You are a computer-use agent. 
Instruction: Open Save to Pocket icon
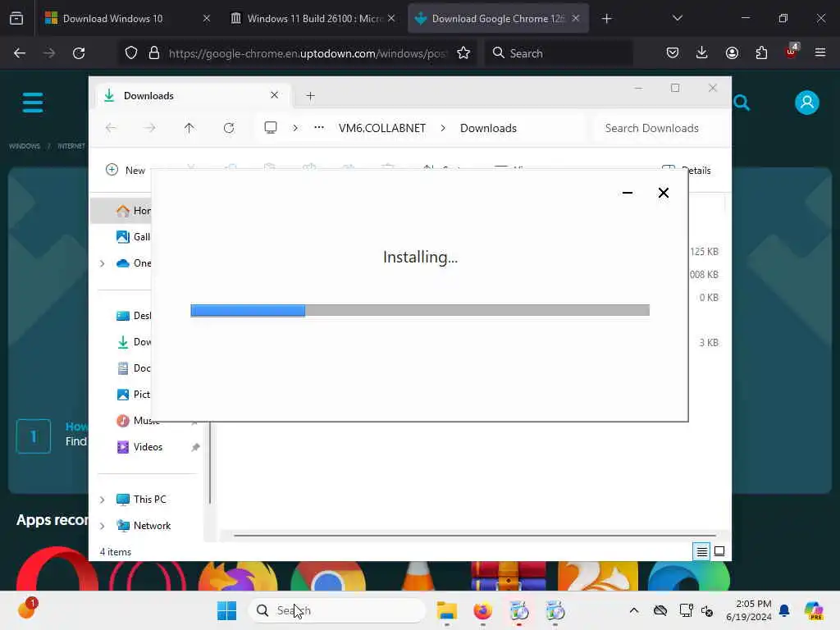tap(673, 53)
